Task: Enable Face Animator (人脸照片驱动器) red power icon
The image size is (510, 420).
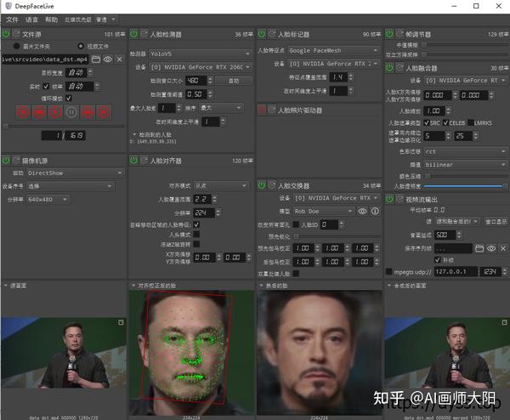Action: 262,110
